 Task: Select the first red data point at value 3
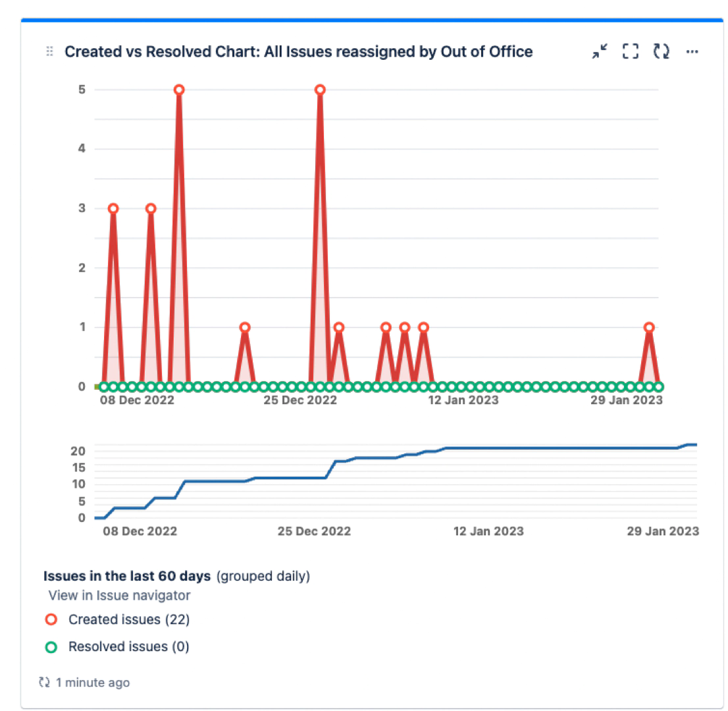click(x=113, y=209)
